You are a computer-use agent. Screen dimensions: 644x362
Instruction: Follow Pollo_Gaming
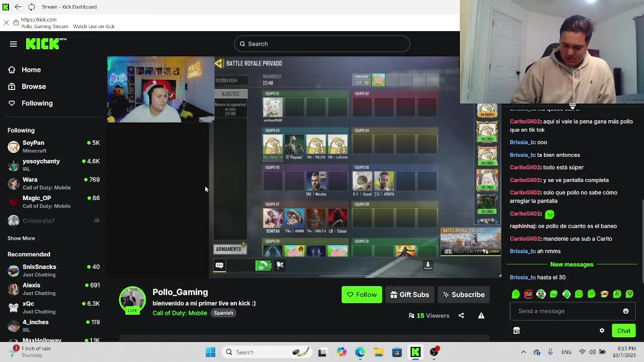click(x=362, y=295)
